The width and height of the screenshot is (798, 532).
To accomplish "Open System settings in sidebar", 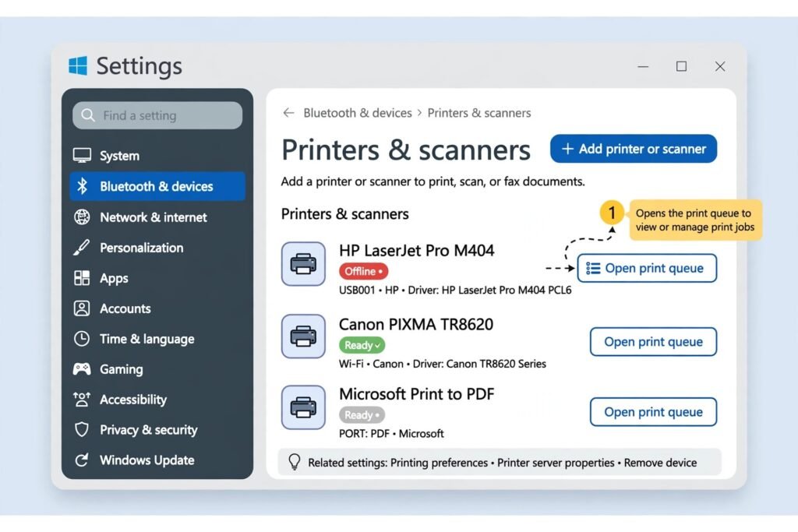I will [x=157, y=156].
